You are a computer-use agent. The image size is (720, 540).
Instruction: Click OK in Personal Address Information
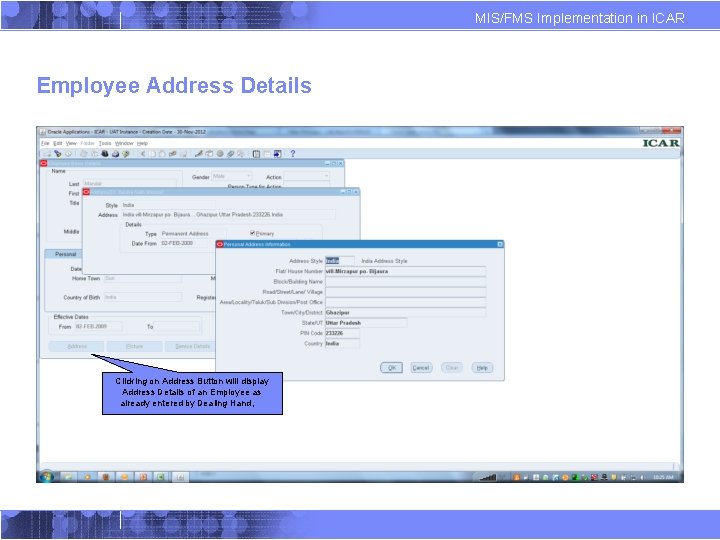coord(391,367)
